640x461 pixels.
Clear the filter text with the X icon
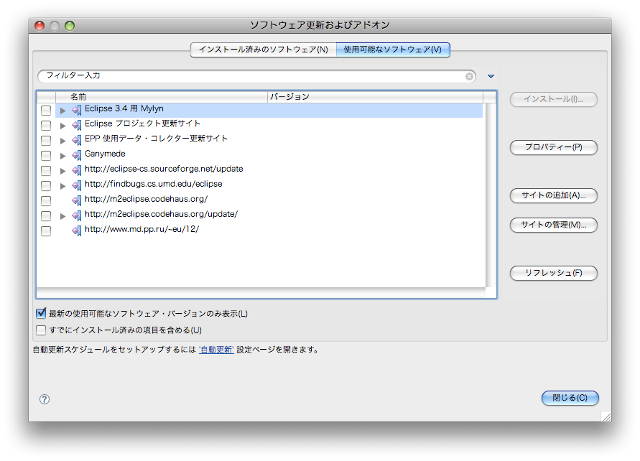(x=470, y=76)
